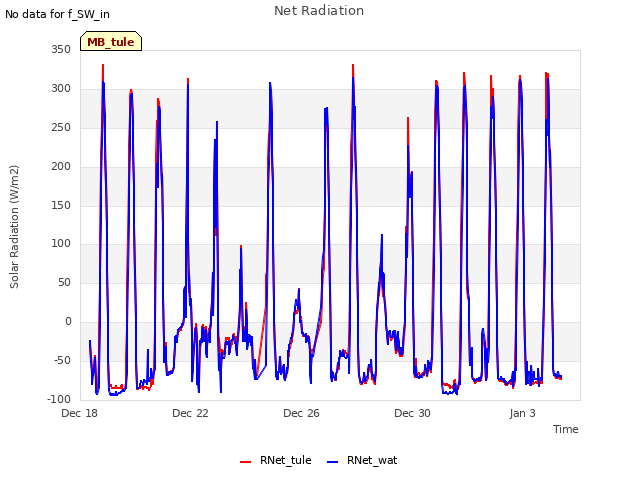Click the 150 y-axis tick label
The width and height of the screenshot is (640, 480).
[x=61, y=205]
